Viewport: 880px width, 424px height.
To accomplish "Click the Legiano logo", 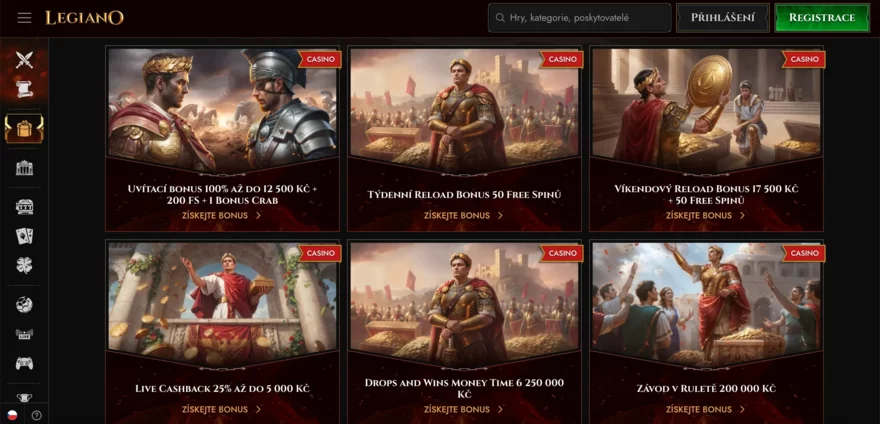I will [84, 18].
